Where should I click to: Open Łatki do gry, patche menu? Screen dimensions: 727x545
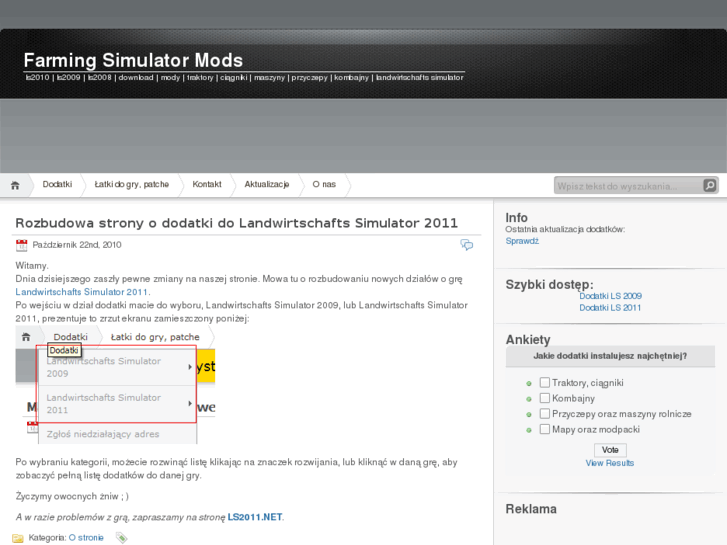(132, 184)
